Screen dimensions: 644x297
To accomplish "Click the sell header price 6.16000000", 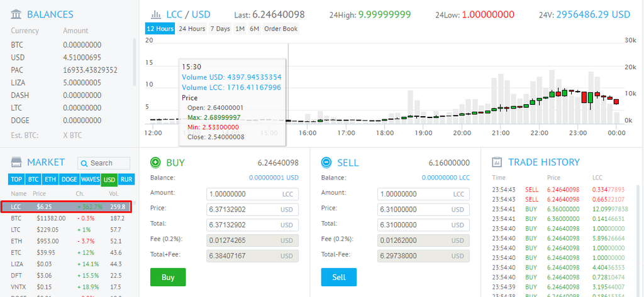I will click(x=449, y=163).
